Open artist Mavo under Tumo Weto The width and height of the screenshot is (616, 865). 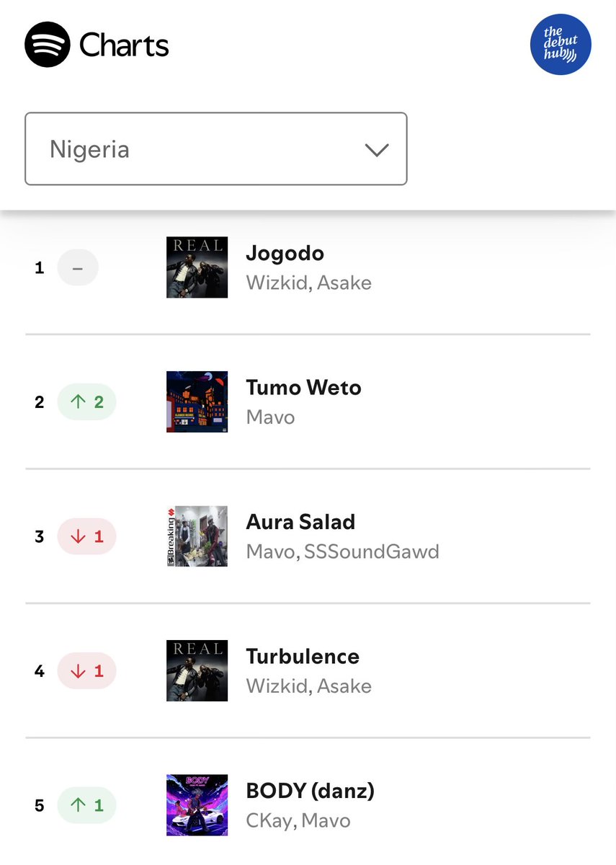(270, 417)
